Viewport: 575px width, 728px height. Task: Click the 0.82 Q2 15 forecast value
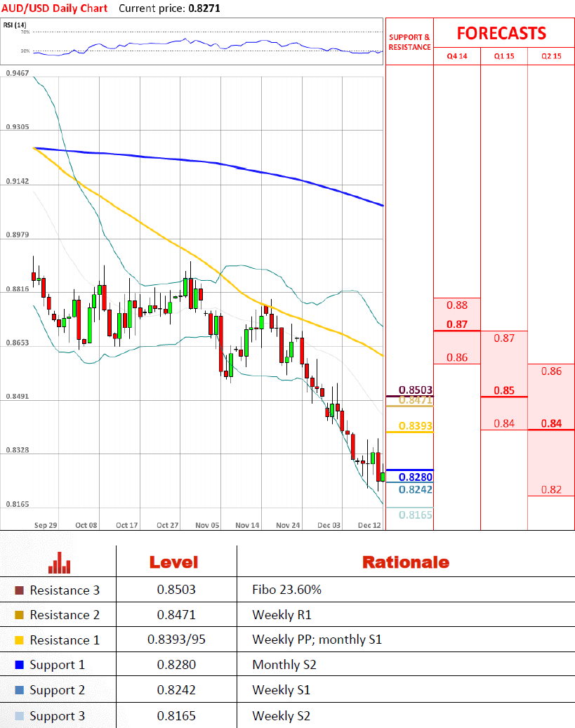tap(551, 489)
